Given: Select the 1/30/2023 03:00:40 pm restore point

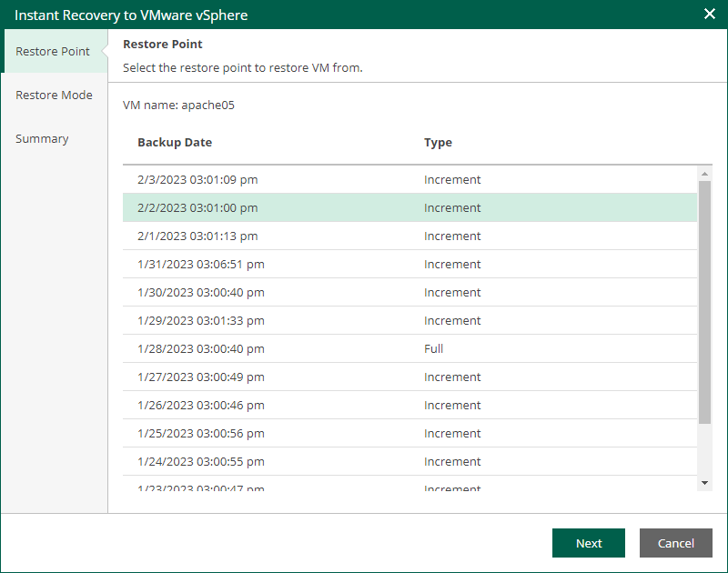Looking at the screenshot, I should [201, 293].
